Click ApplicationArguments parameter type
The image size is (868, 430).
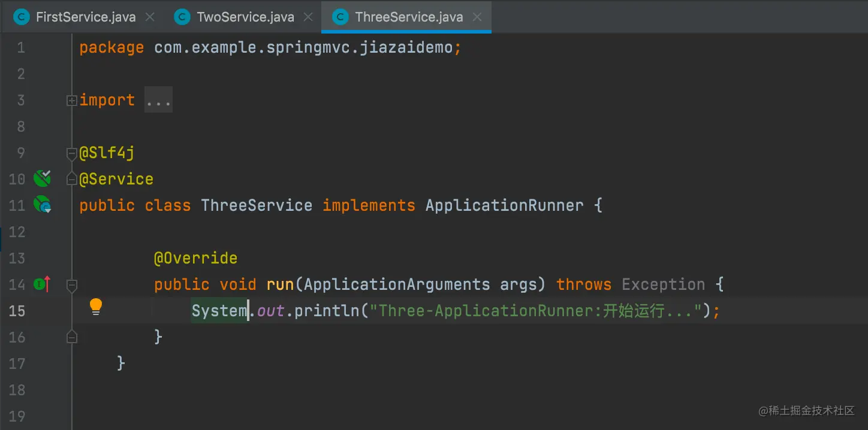coord(397,284)
